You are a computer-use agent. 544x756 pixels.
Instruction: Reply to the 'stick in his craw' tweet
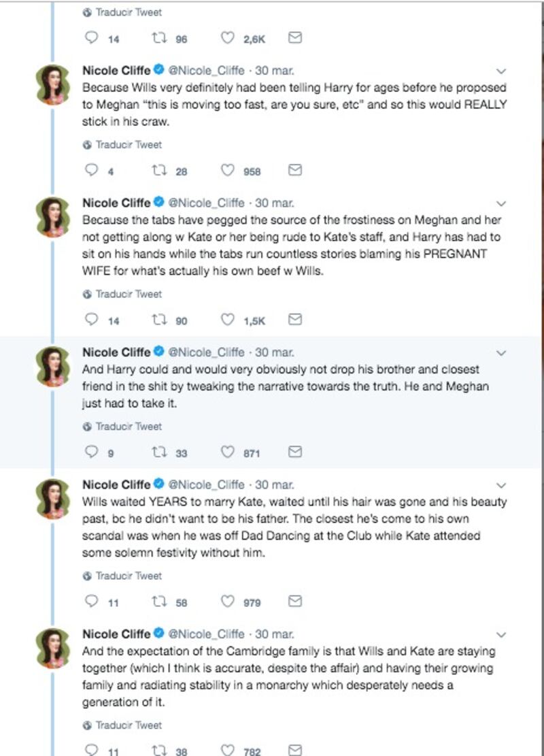pos(91,169)
